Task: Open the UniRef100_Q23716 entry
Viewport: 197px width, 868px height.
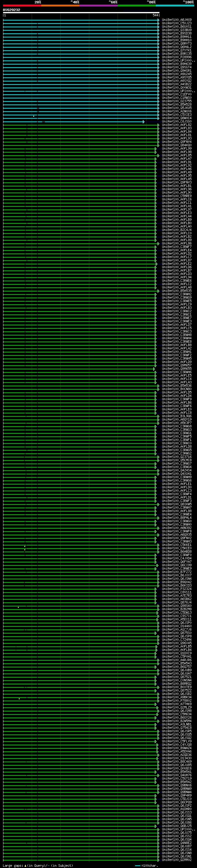Action: [177, 457]
